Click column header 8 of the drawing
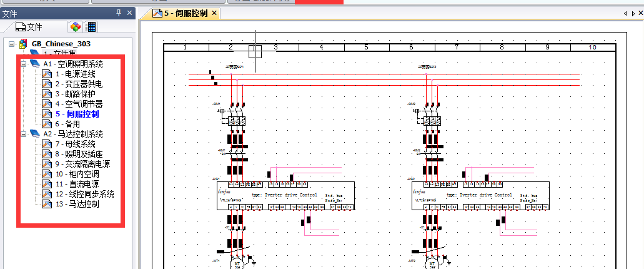Screen dimensions: 644x269 pos(502,48)
